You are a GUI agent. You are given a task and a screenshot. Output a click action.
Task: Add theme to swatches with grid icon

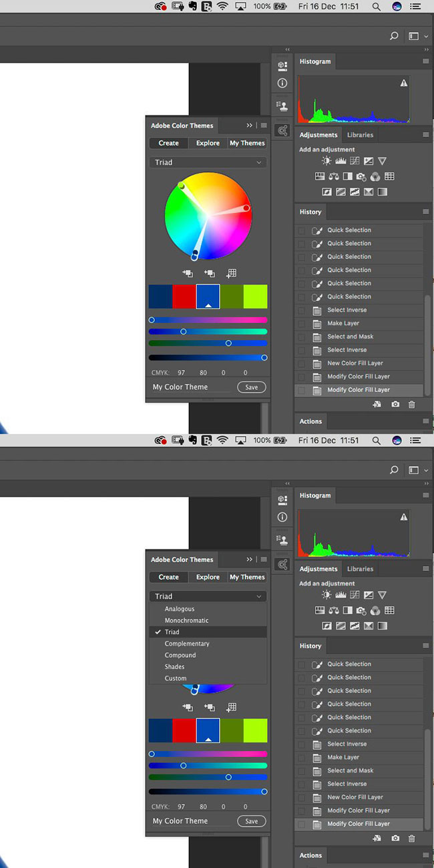click(231, 273)
